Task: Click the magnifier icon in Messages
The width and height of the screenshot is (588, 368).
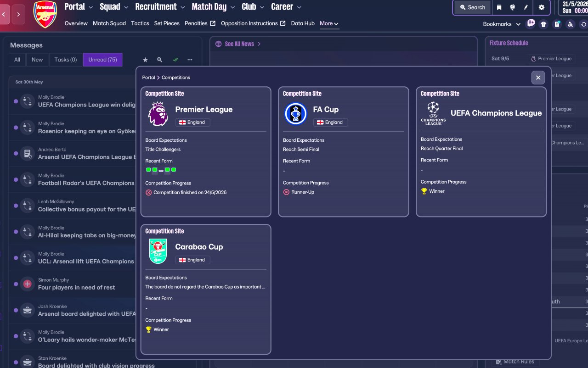Action: (x=160, y=60)
